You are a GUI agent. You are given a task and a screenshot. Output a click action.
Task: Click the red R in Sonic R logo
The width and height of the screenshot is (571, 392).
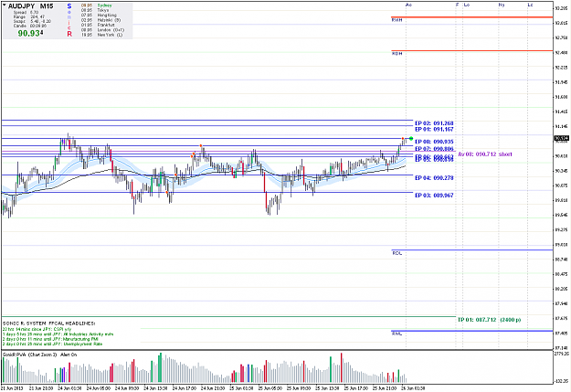tap(69, 34)
